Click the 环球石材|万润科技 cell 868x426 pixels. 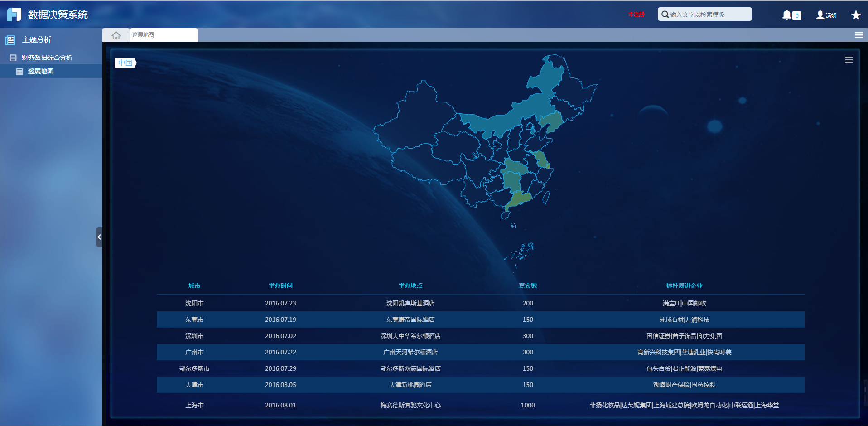pyautogui.click(x=684, y=319)
